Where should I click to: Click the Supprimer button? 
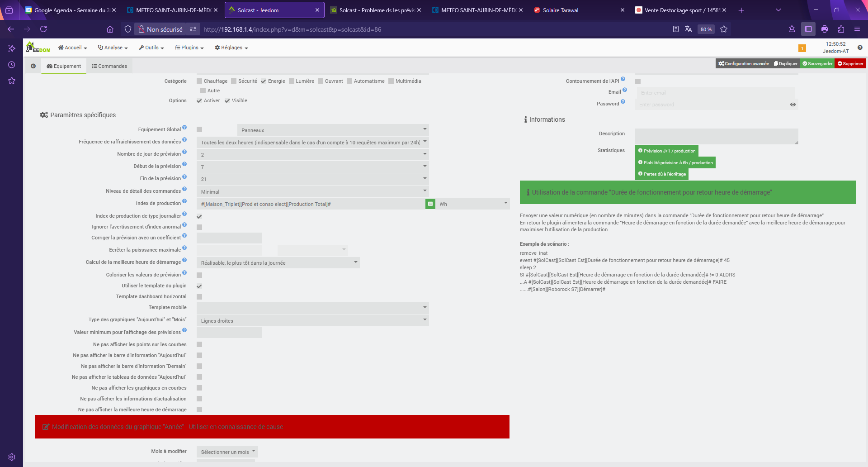pos(850,64)
